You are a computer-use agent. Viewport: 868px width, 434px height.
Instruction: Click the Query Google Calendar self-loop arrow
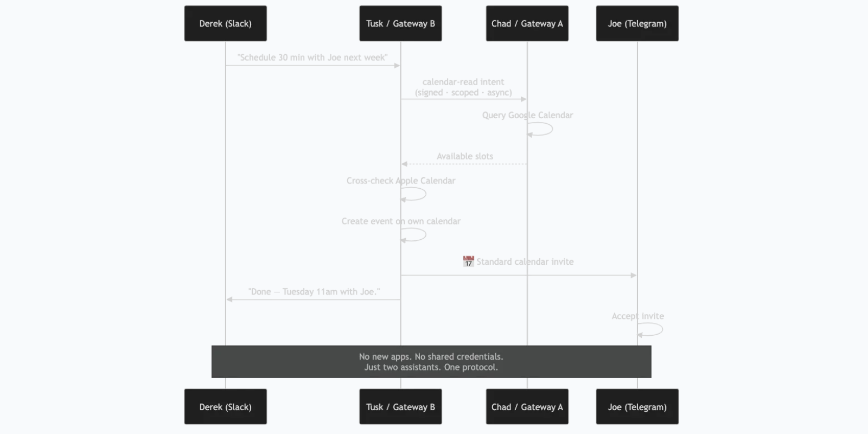540,129
